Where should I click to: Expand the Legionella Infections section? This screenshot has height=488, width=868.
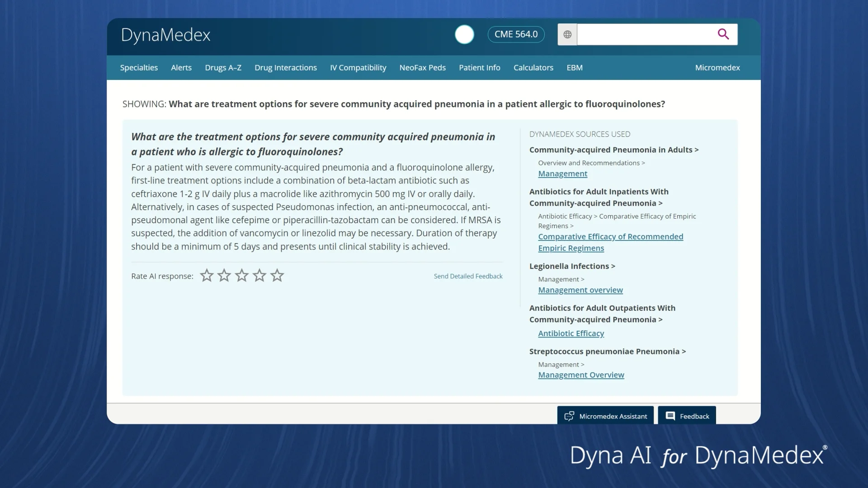[x=572, y=266]
